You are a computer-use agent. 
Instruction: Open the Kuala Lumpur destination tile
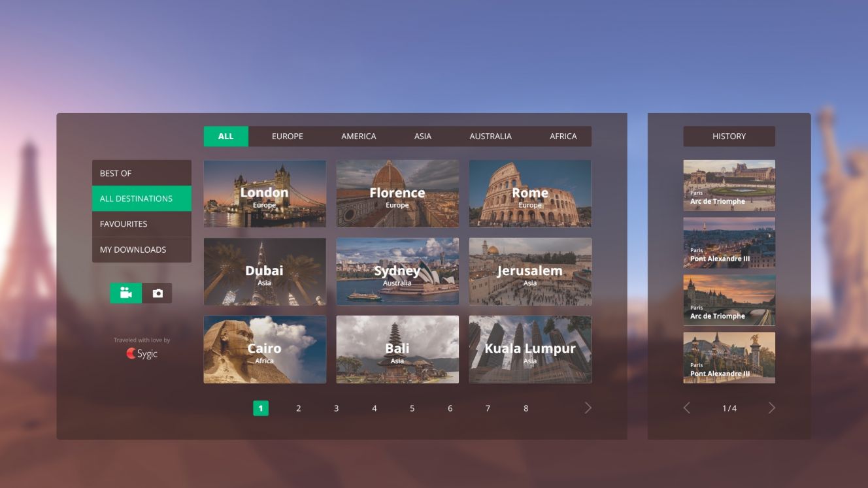[530, 350]
